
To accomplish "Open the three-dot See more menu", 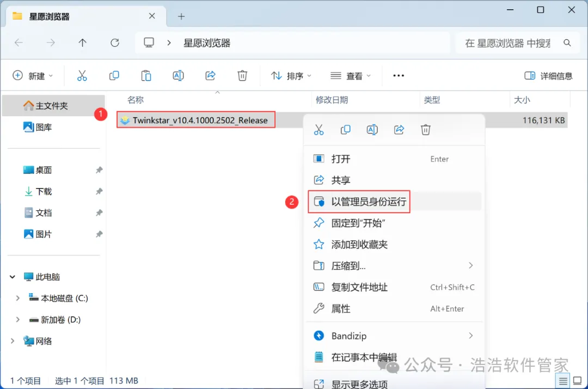I will tap(398, 76).
